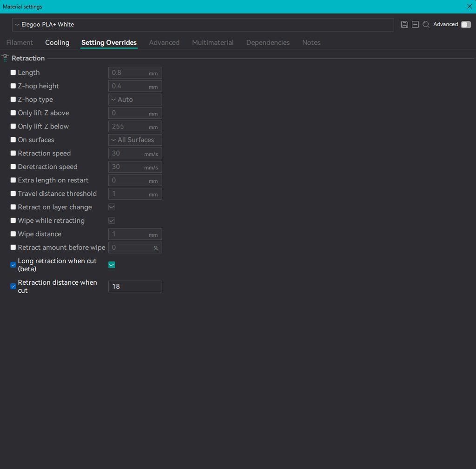Toggle the Advanced mode switch
This screenshot has width=476, height=469.
pos(466,25)
